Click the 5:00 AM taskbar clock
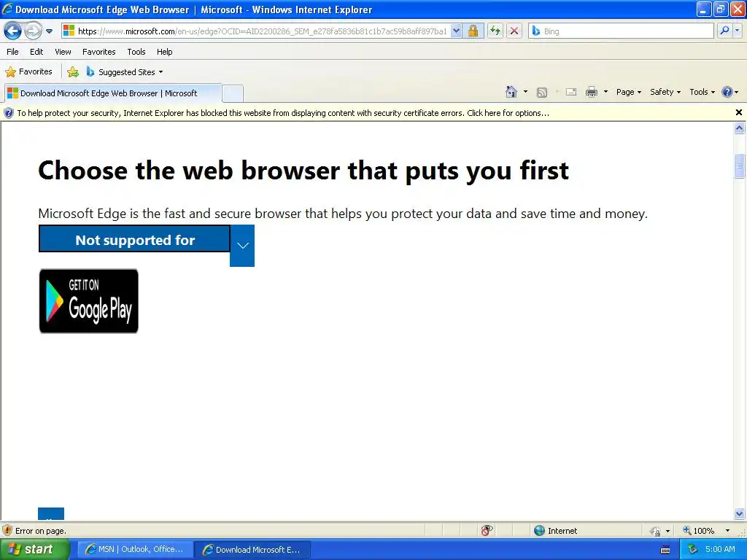747x560 pixels. 720,550
